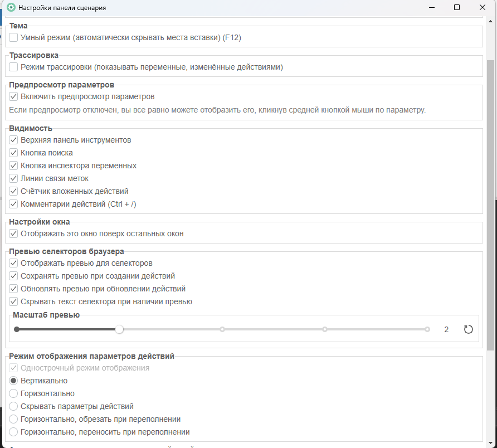Click the preview scale slider handle
The image size is (497, 448).
[119, 329]
